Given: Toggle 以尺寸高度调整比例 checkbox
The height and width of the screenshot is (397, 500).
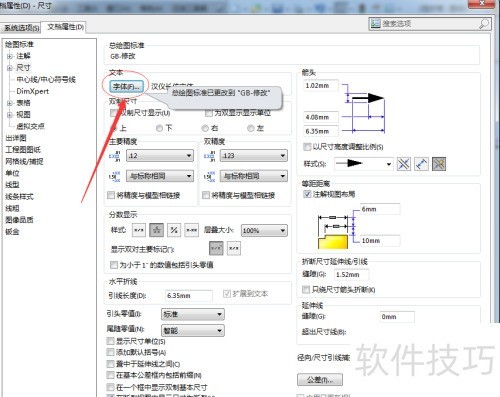Looking at the screenshot, I should tap(307, 147).
